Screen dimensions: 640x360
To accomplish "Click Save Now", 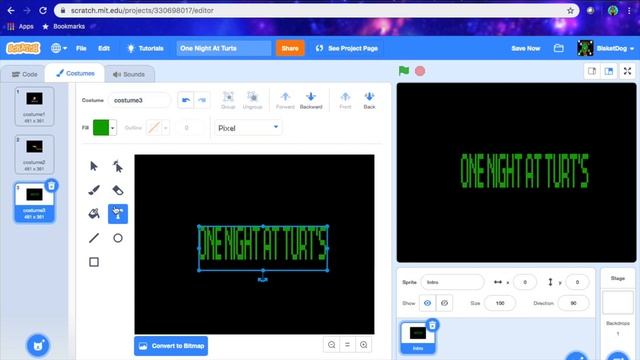I will [x=526, y=48].
